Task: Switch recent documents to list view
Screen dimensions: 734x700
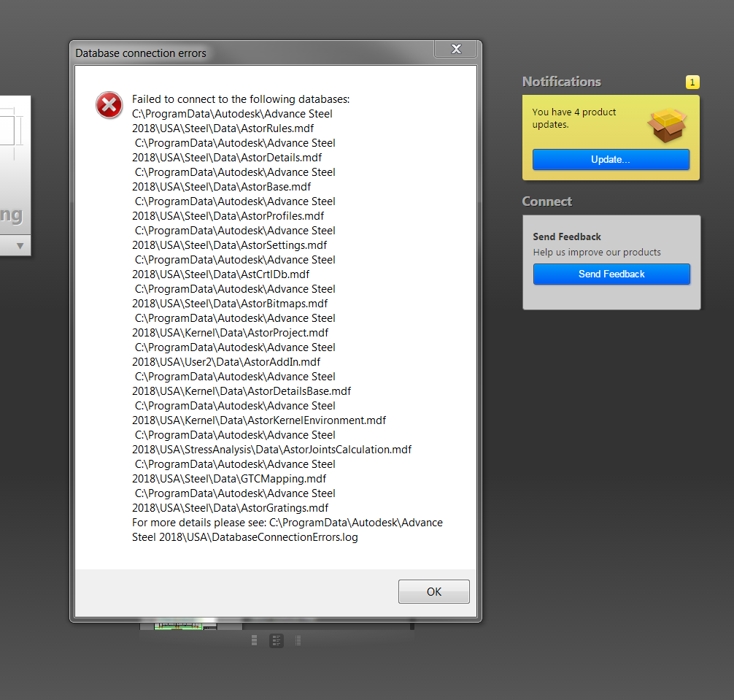Action: (298, 640)
